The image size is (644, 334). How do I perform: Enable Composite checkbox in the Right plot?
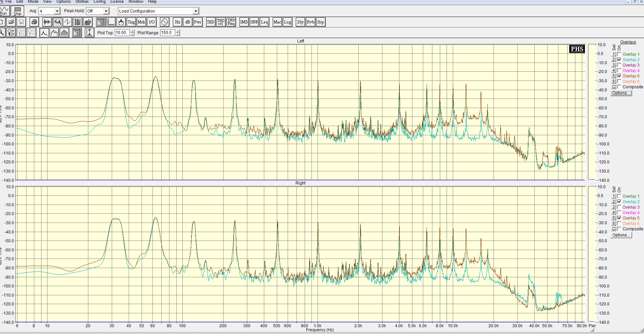pos(619,229)
